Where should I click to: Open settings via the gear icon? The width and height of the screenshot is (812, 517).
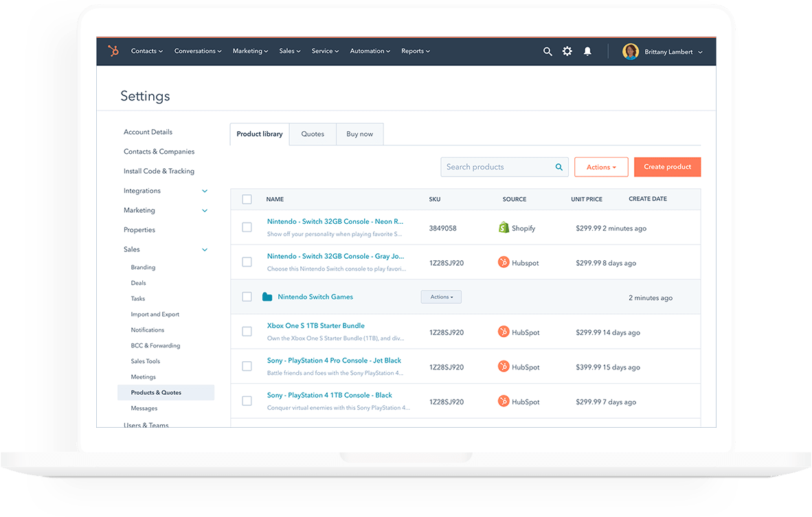pyautogui.click(x=567, y=51)
